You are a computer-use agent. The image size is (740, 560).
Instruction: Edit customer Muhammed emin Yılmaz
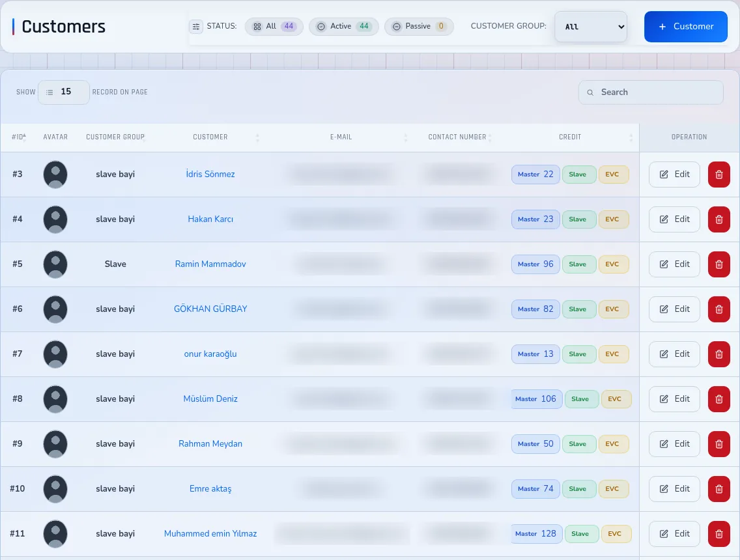coord(674,534)
